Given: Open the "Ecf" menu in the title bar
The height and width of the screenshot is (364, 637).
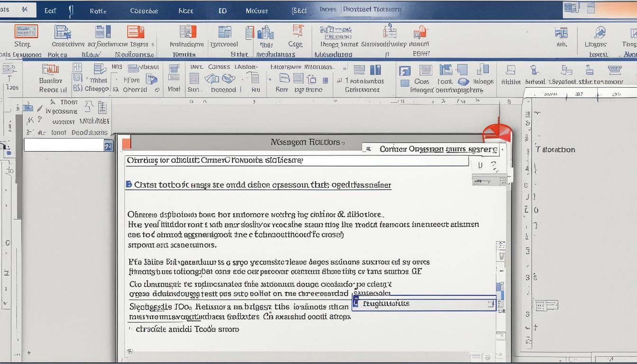Looking at the screenshot, I should 50,10.
